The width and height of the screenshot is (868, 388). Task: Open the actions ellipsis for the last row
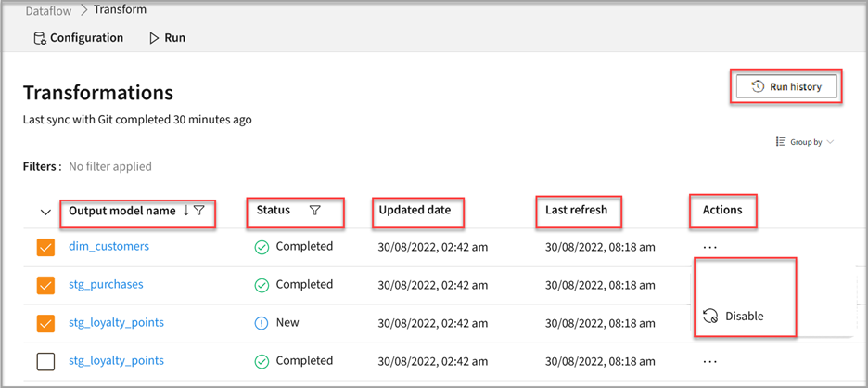(x=710, y=361)
